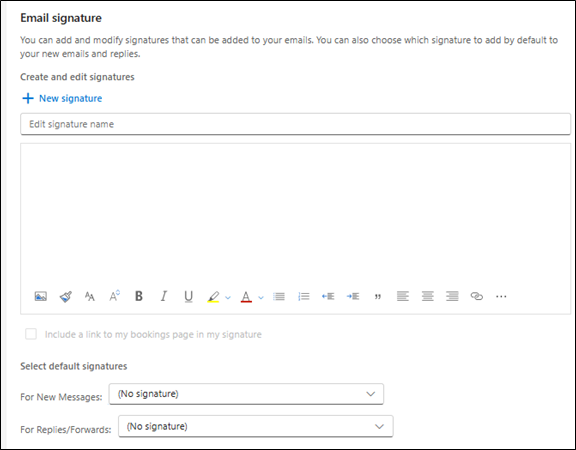Screen dimensions: 576x450
Task: Insert pictures inline icon in signature toolbar
Action: [x=40, y=296]
